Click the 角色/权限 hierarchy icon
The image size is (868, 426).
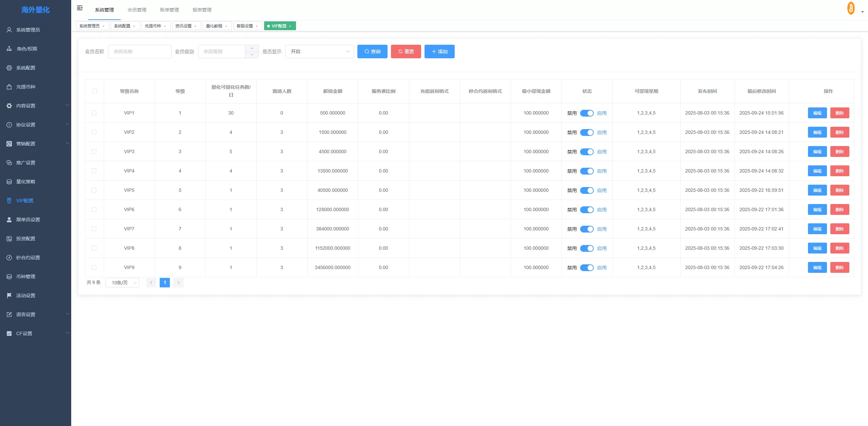coord(9,49)
